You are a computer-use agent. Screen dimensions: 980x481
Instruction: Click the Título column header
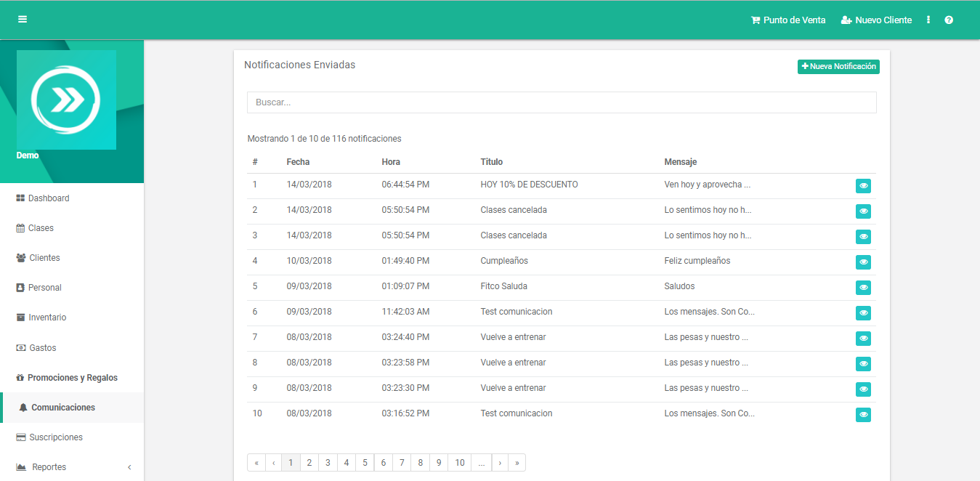(x=492, y=162)
